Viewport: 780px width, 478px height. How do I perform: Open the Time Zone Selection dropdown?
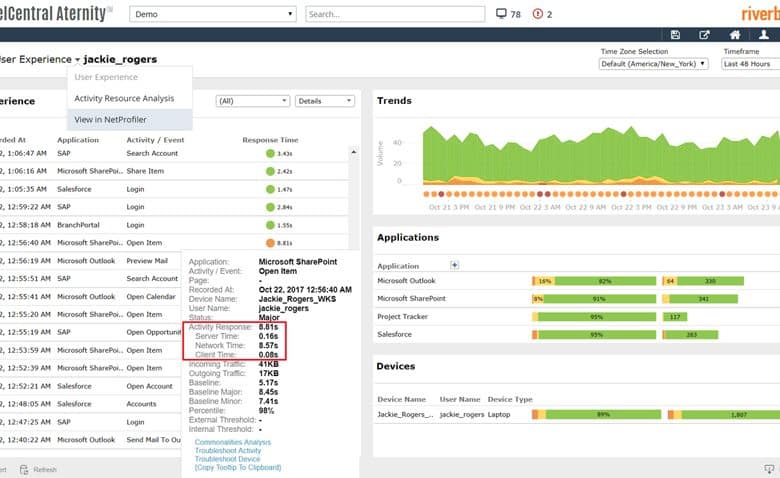tap(653, 64)
